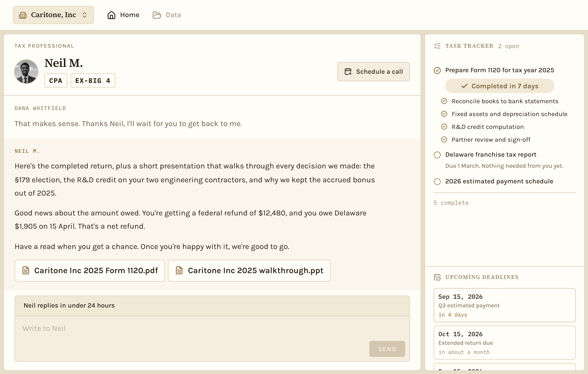Image resolution: width=588 pixels, height=374 pixels.
Task: Click the house icon in navigation
Action: click(111, 15)
